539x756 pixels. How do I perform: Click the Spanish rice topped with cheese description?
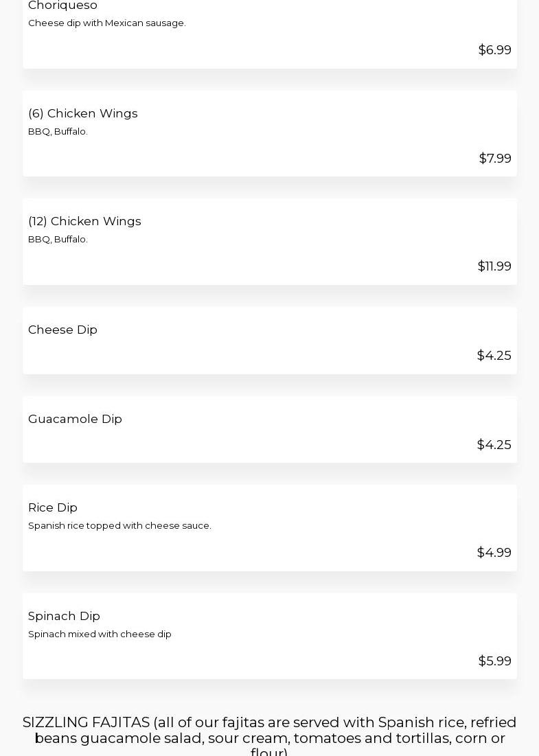coord(119,526)
